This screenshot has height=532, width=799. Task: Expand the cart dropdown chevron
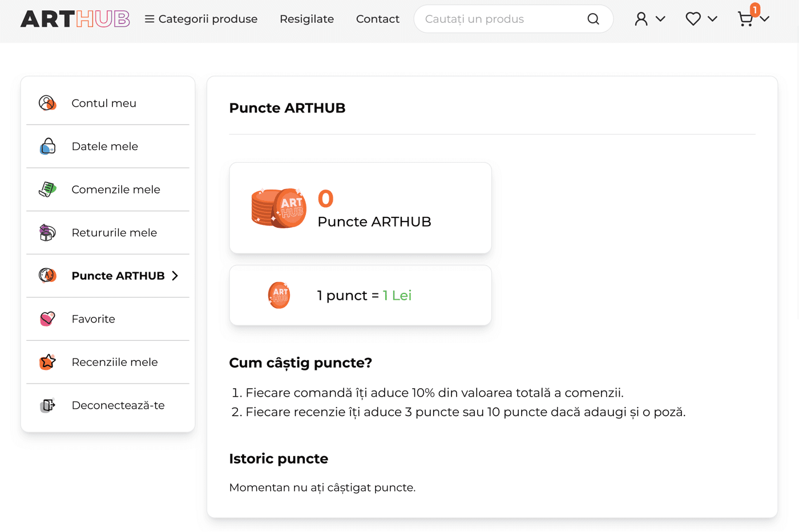tap(765, 19)
